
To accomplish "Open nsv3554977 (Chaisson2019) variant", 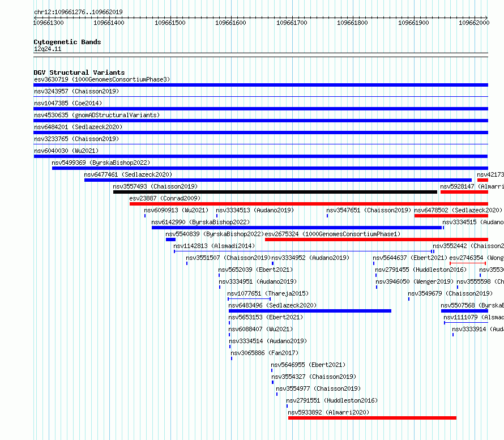I will tap(318, 388).
